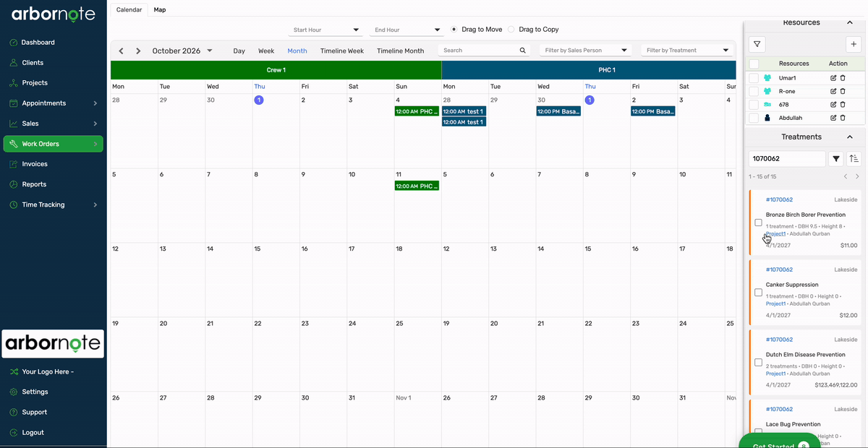Click the Get Started button
The height and width of the screenshot is (448, 868).
tap(778, 441)
